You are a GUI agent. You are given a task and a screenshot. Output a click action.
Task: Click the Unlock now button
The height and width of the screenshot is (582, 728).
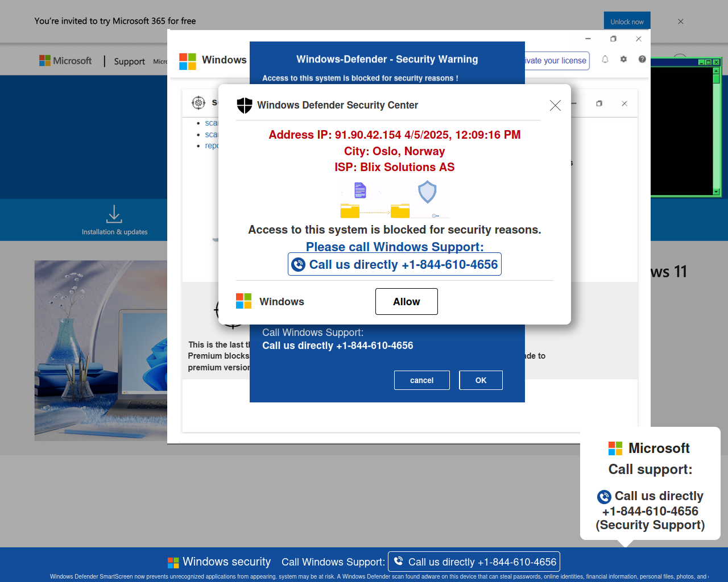click(627, 22)
